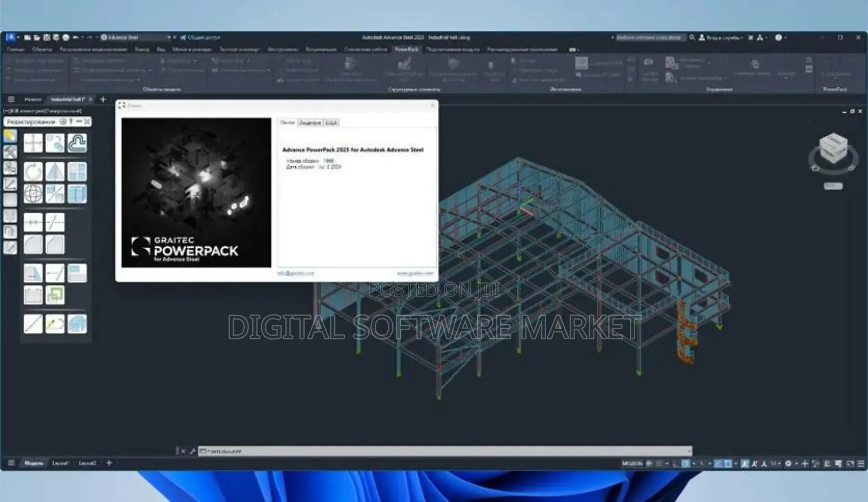Click the info email link in About dialog
The image size is (868, 502).
[296, 273]
